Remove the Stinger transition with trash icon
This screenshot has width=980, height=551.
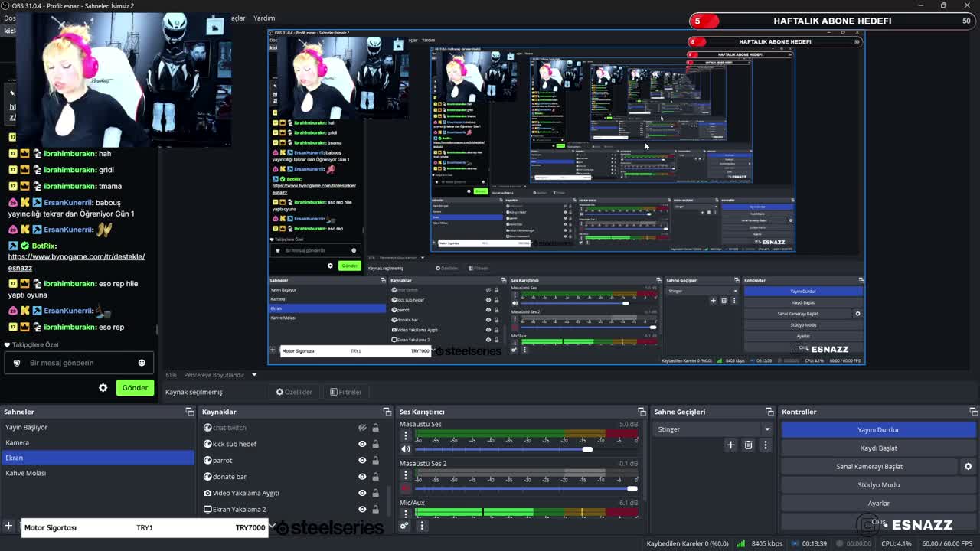click(748, 445)
